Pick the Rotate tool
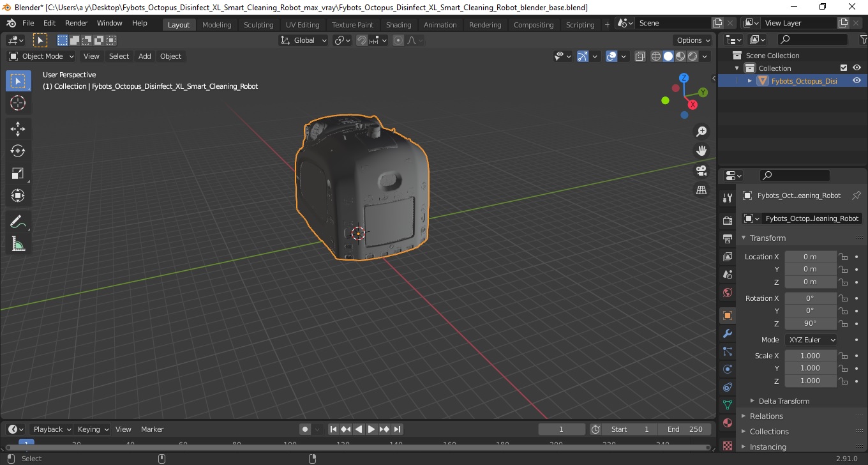Viewport: 868px width, 465px height. (18, 151)
